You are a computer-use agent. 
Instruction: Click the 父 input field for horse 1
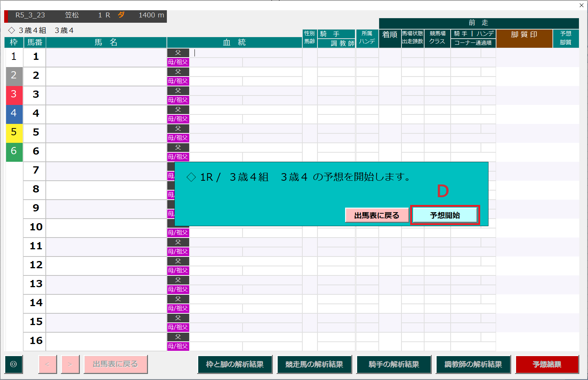(245, 53)
